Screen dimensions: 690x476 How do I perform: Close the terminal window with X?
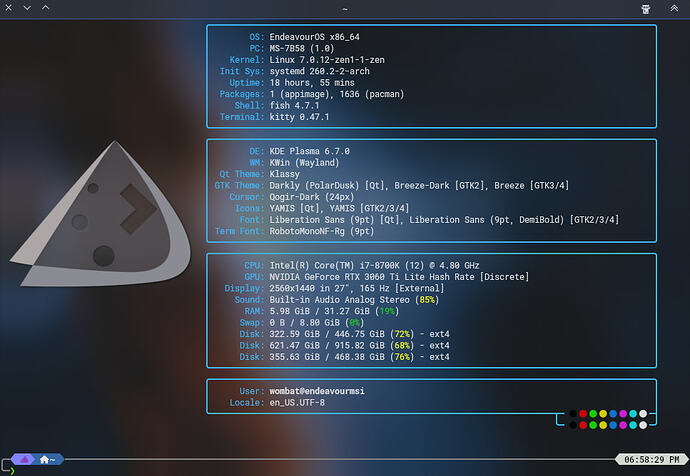8,7
